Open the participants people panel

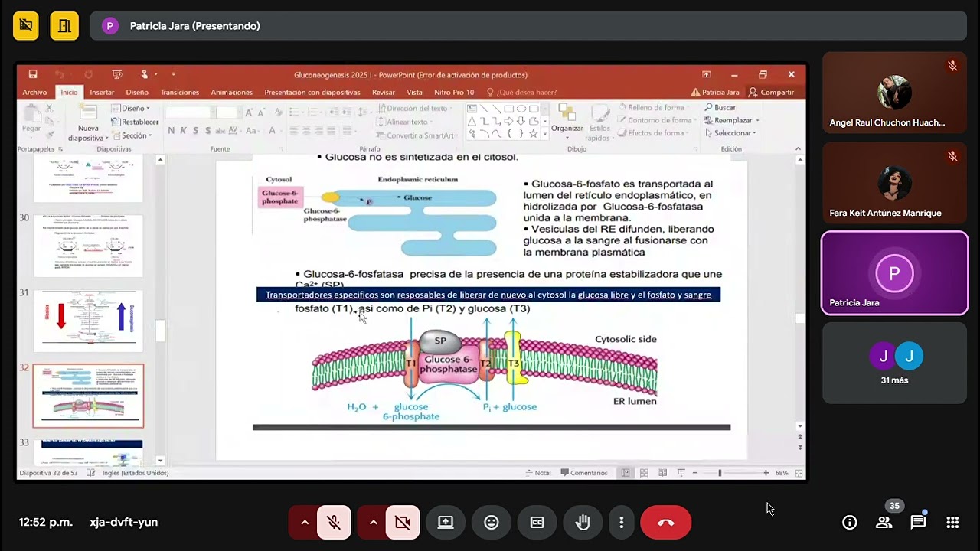pos(884,523)
